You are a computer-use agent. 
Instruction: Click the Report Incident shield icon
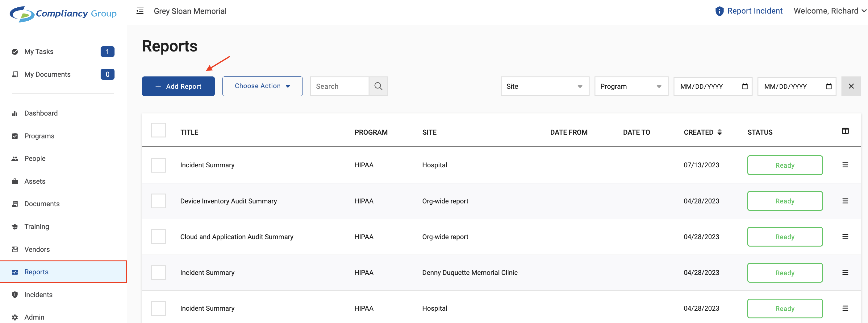click(x=719, y=11)
